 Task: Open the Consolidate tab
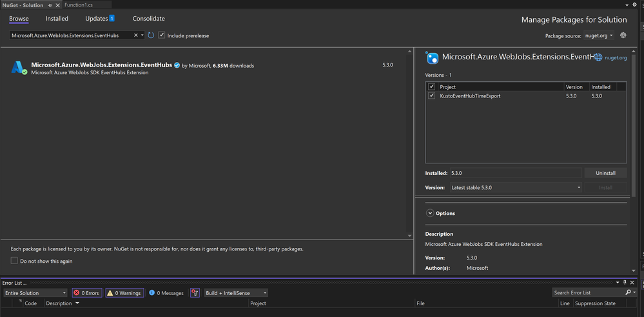[x=149, y=19]
